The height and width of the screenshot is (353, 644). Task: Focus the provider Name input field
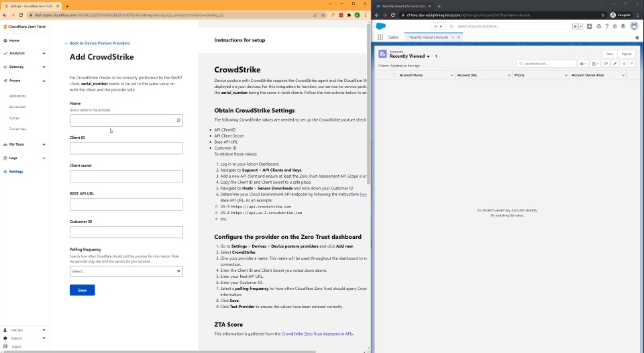click(126, 120)
